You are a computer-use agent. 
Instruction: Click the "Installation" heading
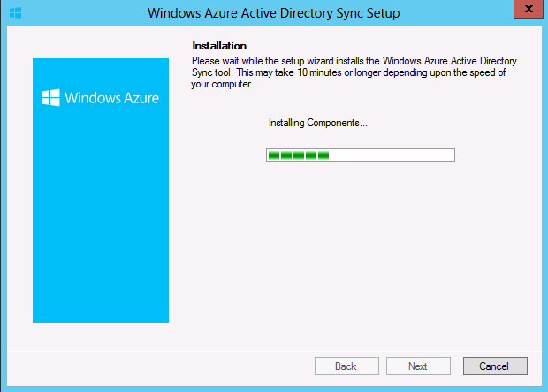pos(219,46)
